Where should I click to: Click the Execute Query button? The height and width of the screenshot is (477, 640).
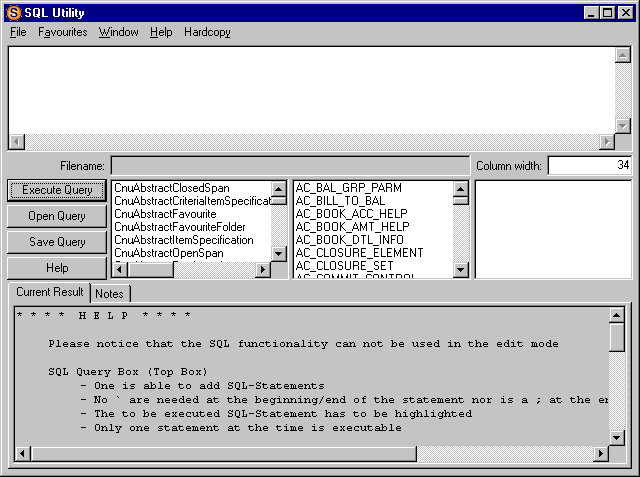point(57,190)
